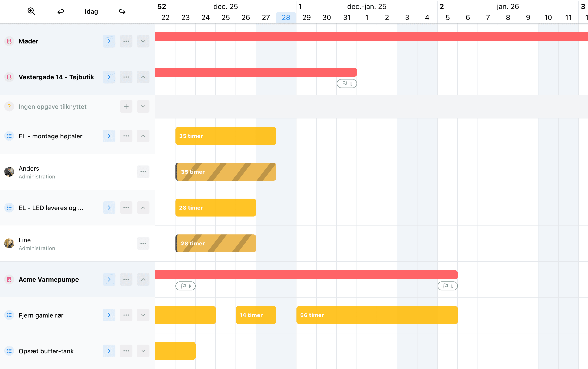Click the task list icon beside Opsæt buffer-tank

point(9,351)
